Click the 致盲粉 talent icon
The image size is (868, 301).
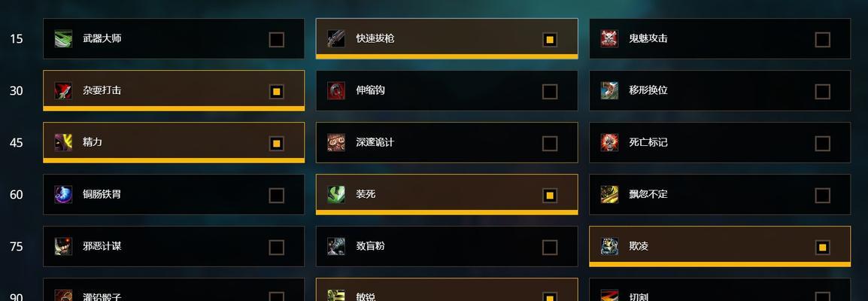tap(336, 247)
